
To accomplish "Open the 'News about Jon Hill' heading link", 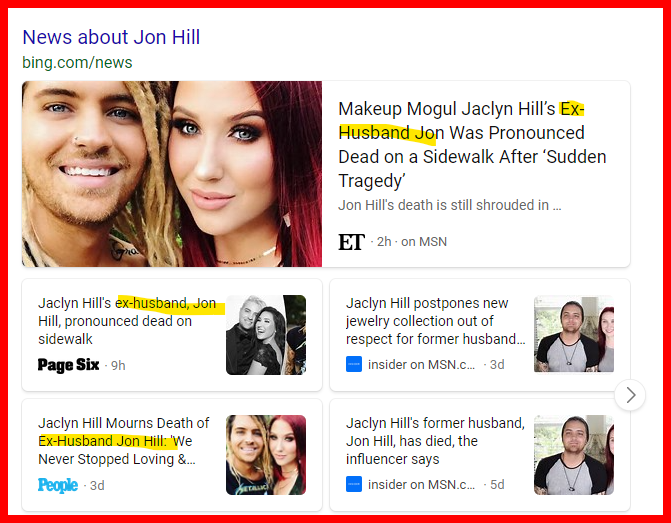I will (x=111, y=37).
